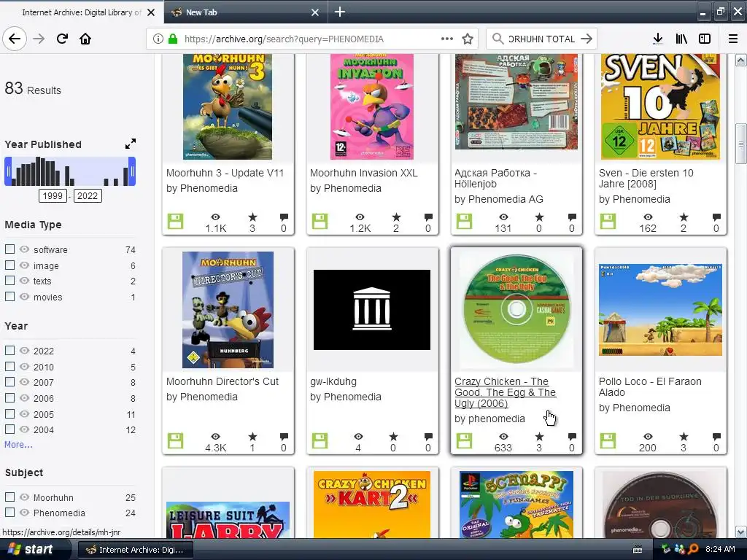Open Moorhuhn 3 - Update V11 title
Viewport: 747px width, 560px height.
point(225,173)
